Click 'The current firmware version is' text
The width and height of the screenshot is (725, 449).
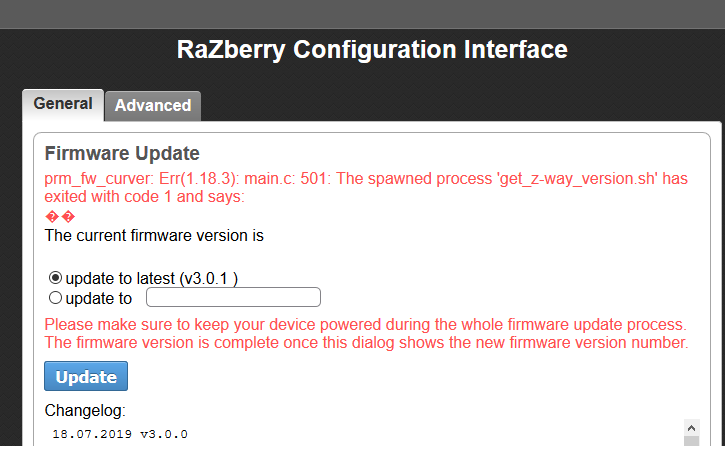[154, 236]
